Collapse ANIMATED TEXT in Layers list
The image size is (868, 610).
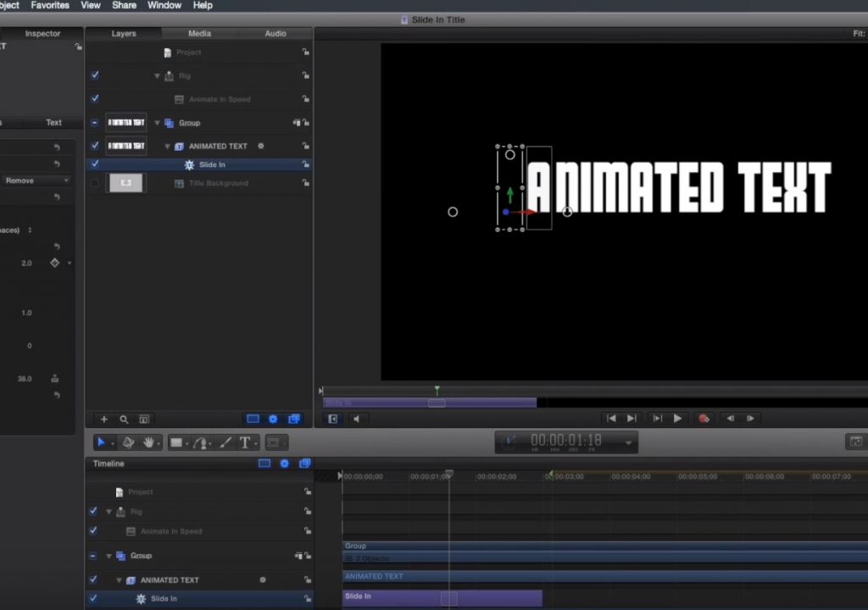pyautogui.click(x=167, y=146)
